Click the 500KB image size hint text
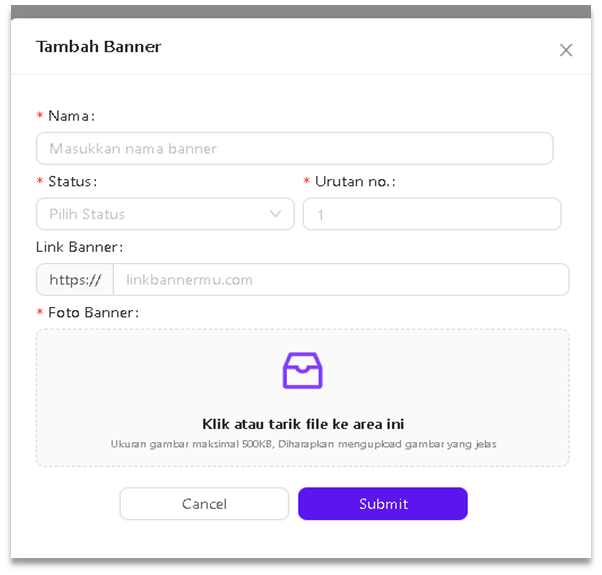The width and height of the screenshot is (602, 575). click(302, 444)
